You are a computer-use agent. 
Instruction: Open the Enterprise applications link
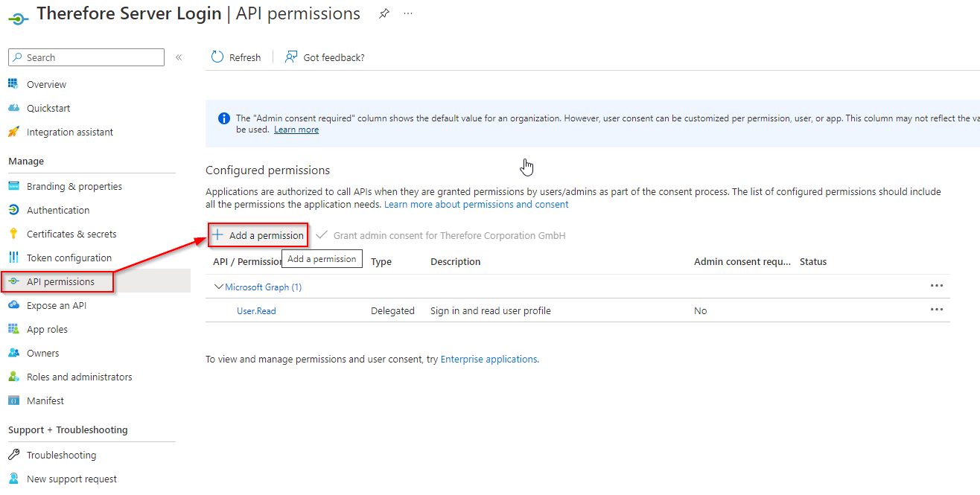pos(489,359)
